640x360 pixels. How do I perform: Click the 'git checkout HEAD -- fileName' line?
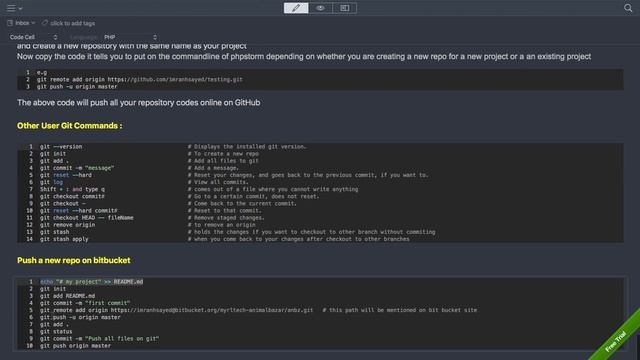[87, 218]
